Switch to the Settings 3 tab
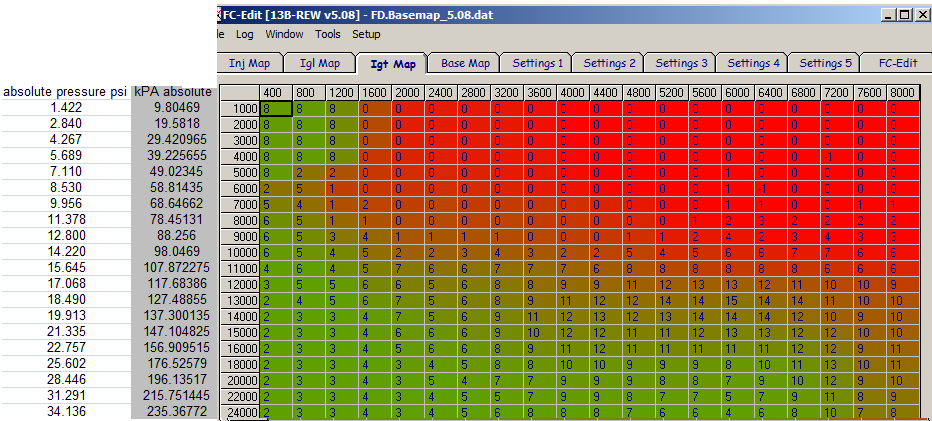The image size is (932, 421). pyautogui.click(x=681, y=63)
